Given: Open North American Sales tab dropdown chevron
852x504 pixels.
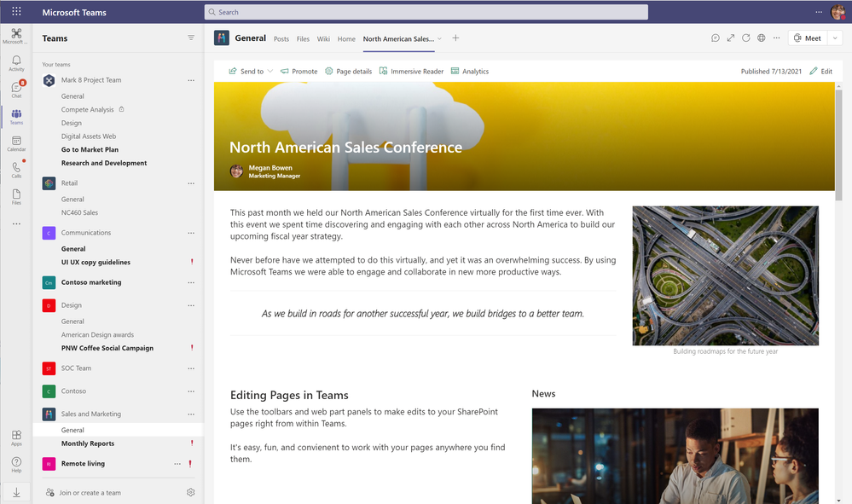Looking at the screenshot, I should point(439,38).
